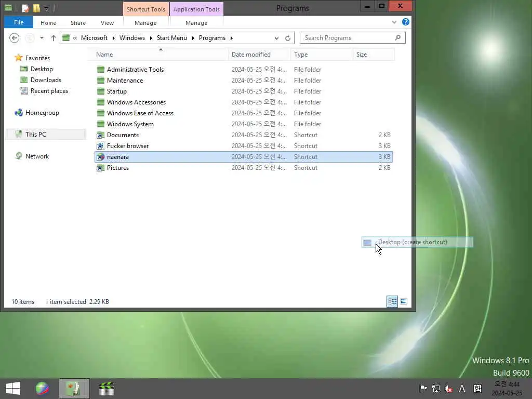Switch to Details view layout button

392,301
